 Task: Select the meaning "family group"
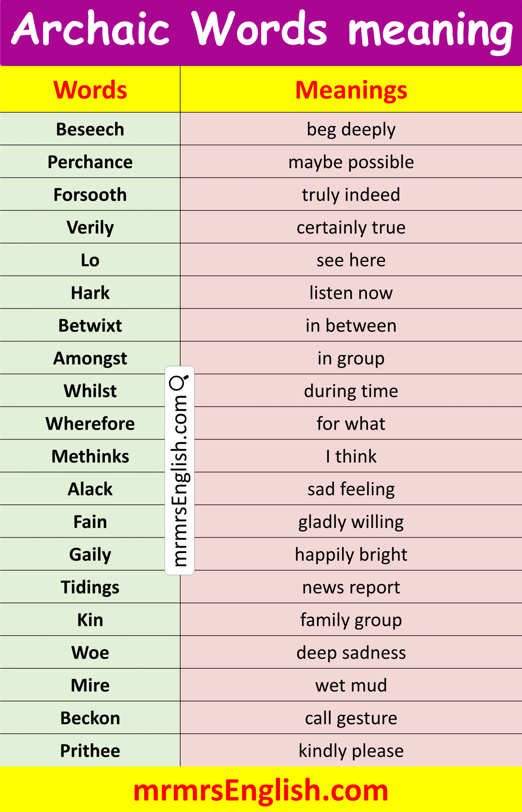coord(351,620)
